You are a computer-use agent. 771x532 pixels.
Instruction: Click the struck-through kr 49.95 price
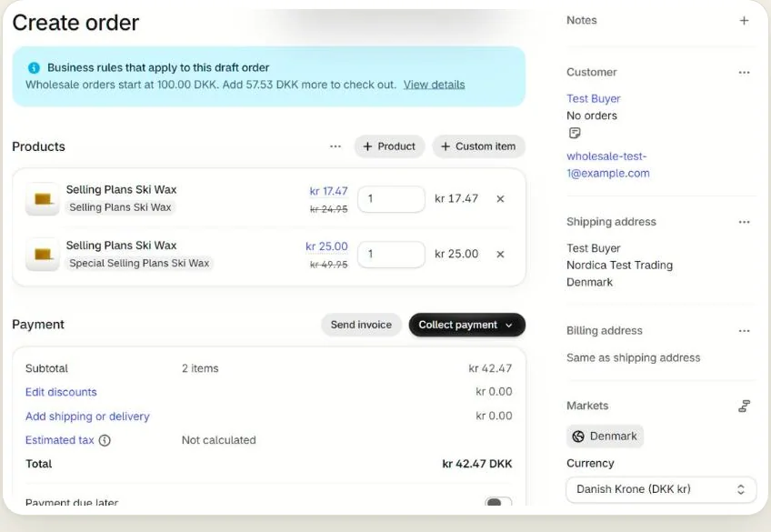coord(328,265)
